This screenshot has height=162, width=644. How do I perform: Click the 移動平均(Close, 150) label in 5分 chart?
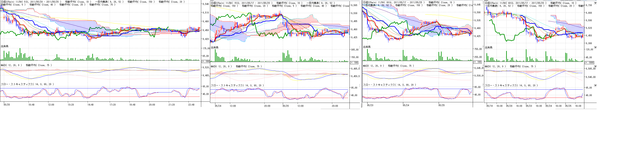click(141, 2)
